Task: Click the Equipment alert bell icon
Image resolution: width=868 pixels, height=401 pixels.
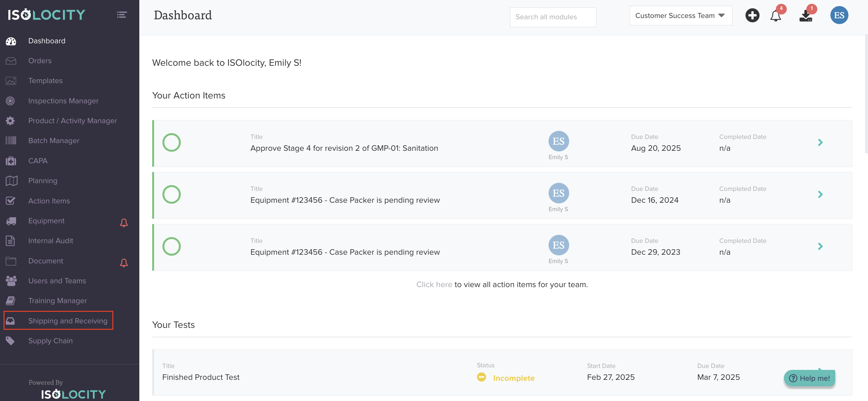Action: click(x=124, y=223)
